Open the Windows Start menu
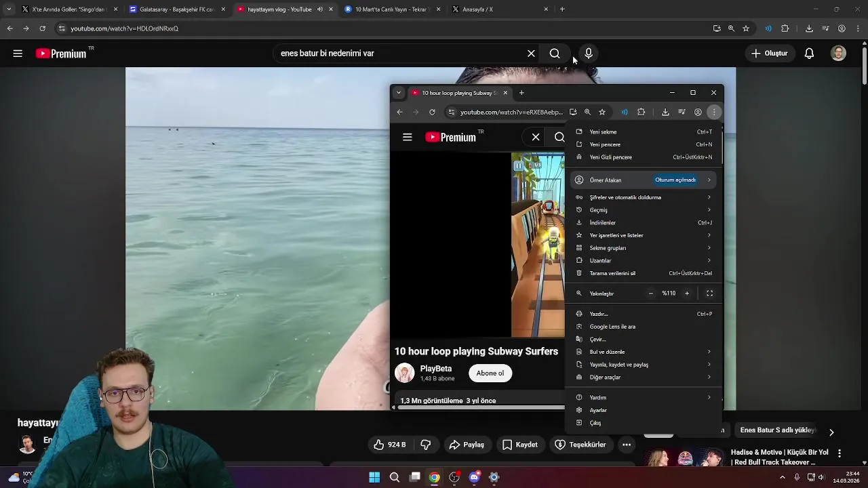This screenshot has height=488, width=868. (x=374, y=477)
